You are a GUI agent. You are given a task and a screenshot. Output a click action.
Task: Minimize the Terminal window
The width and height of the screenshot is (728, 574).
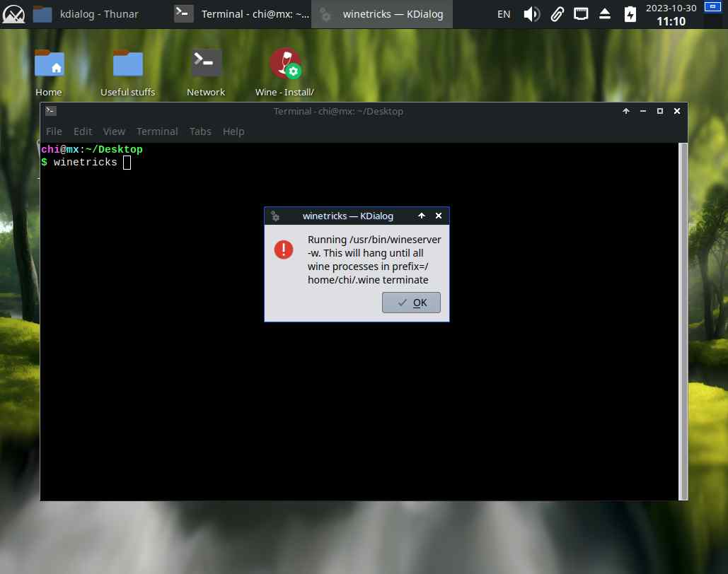click(x=642, y=111)
